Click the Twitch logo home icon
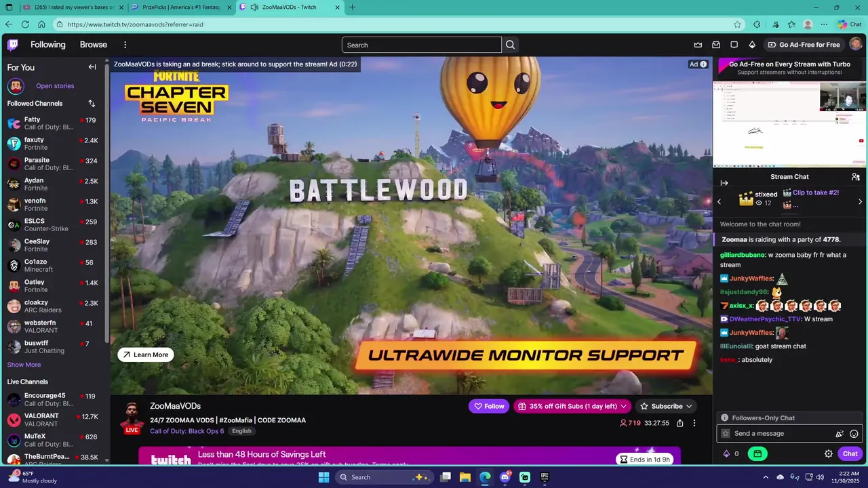Viewport: 868px width, 488px height. point(13,45)
